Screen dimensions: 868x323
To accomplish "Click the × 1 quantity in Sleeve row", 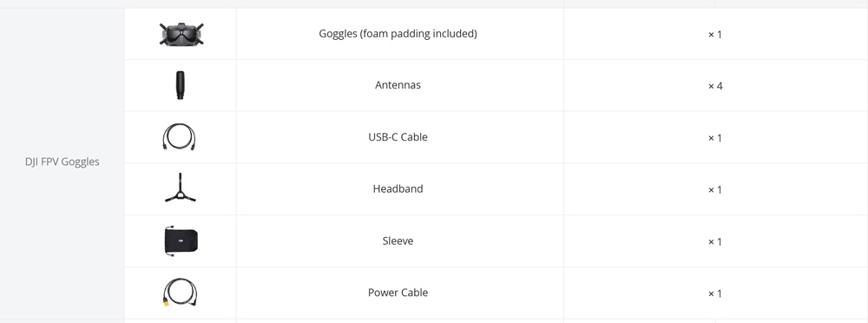I will [715, 242].
